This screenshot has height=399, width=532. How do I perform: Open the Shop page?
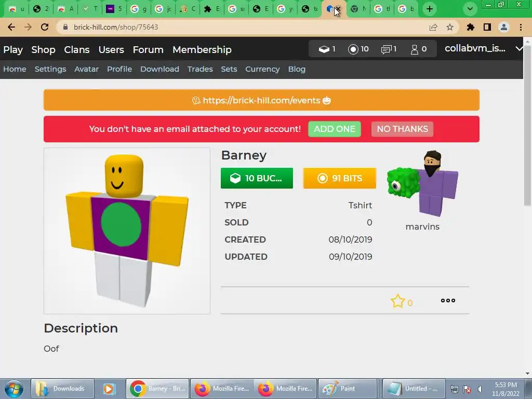(x=43, y=49)
